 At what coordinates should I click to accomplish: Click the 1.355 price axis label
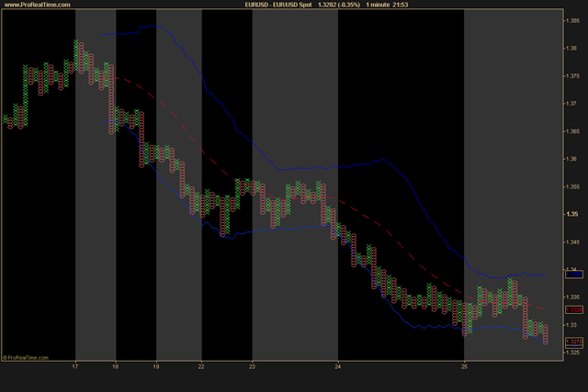pyautogui.click(x=572, y=186)
